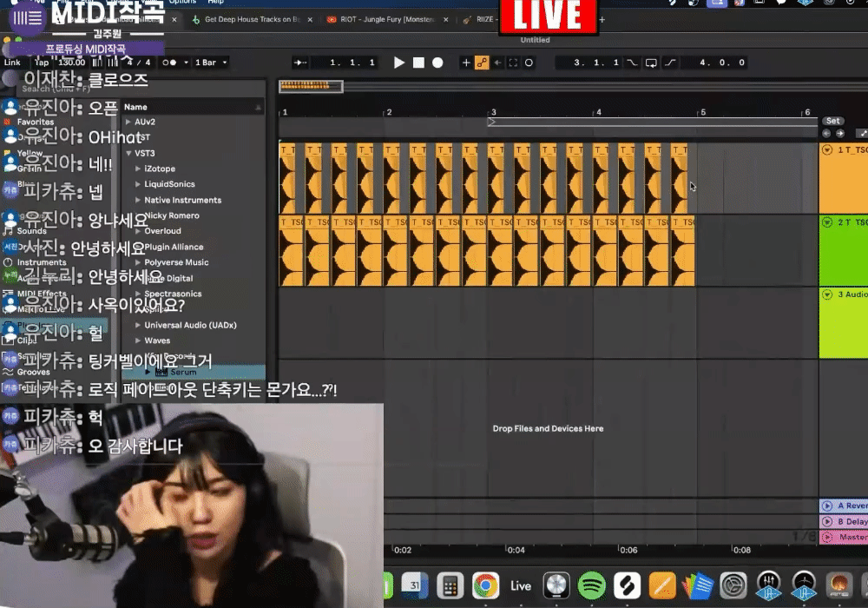868x608 pixels.
Task: Open Calendar from the Dock
Action: click(x=415, y=585)
